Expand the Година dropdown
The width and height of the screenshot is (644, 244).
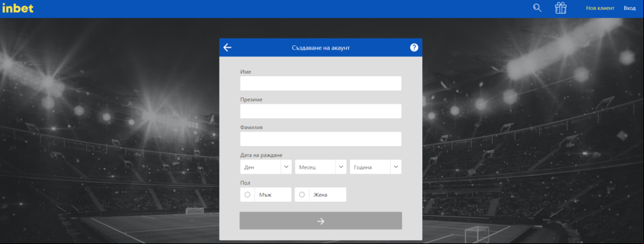[x=375, y=167]
